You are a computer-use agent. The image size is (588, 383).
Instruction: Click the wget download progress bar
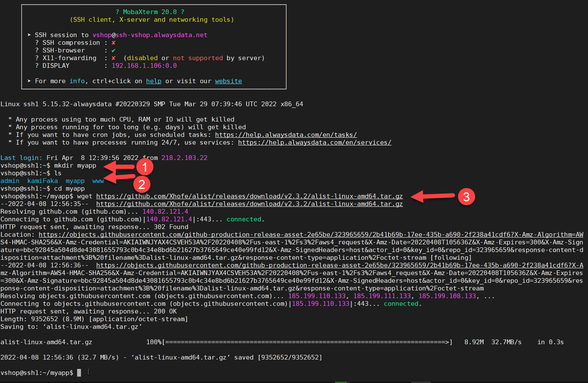tap(307, 342)
